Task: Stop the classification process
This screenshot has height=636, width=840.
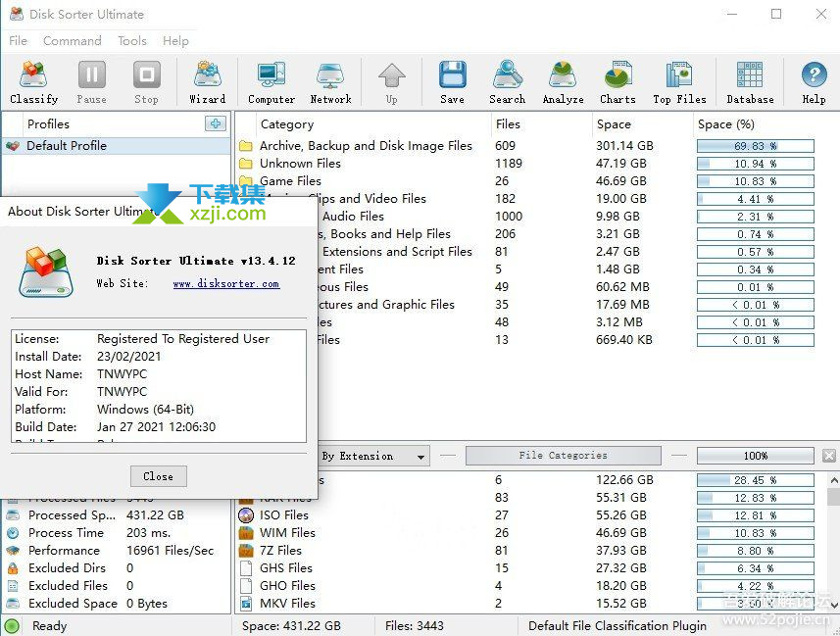Action: pyautogui.click(x=146, y=82)
